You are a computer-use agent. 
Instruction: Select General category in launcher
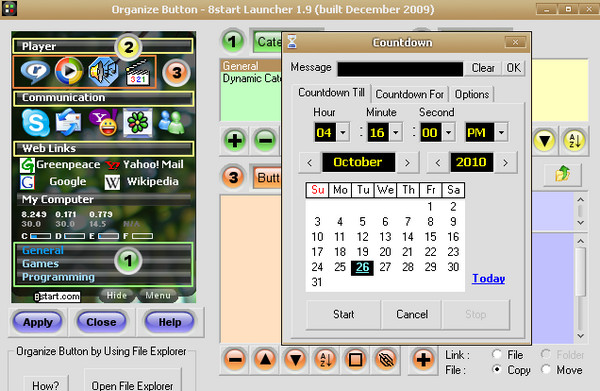[x=43, y=250]
